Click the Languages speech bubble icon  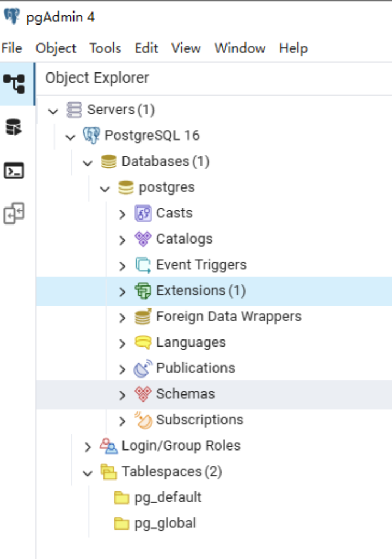(x=143, y=343)
